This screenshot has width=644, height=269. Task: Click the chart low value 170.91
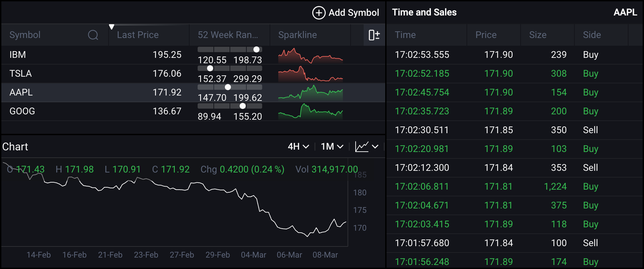pyautogui.click(x=126, y=169)
